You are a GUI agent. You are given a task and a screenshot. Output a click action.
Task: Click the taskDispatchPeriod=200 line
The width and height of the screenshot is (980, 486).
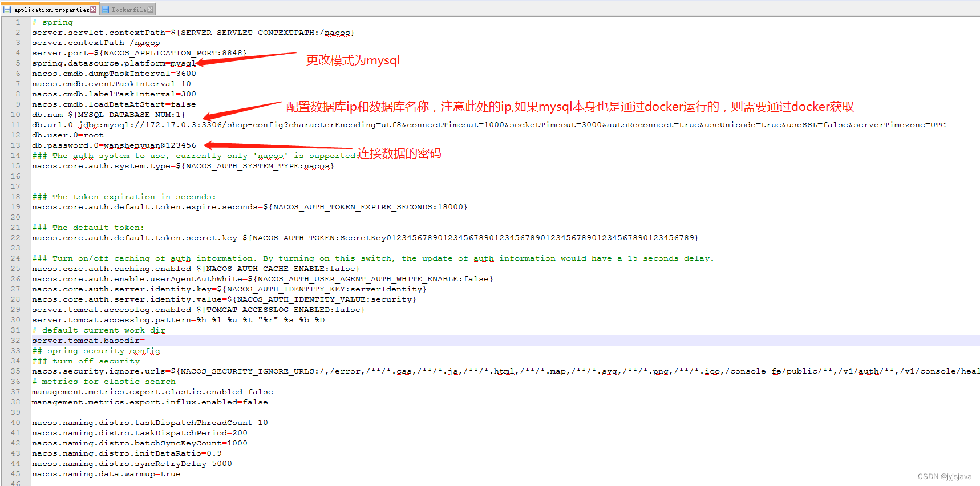[x=140, y=433]
